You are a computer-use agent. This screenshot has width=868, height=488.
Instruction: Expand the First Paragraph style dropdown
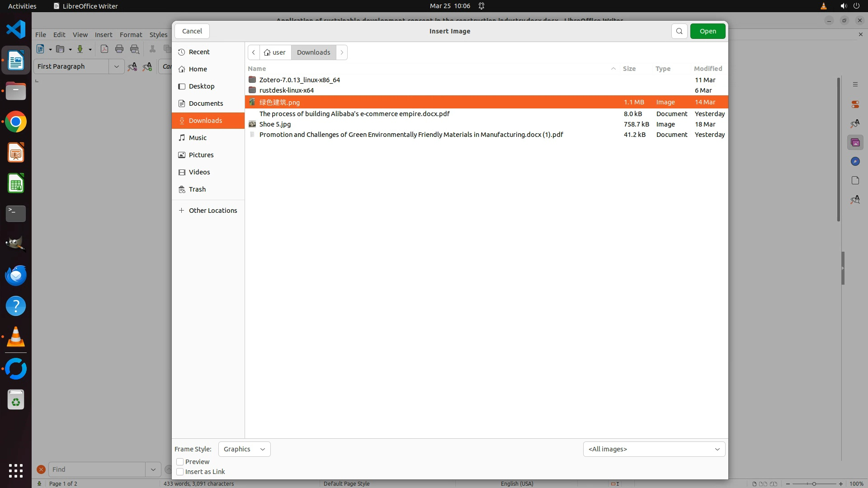(116, 66)
